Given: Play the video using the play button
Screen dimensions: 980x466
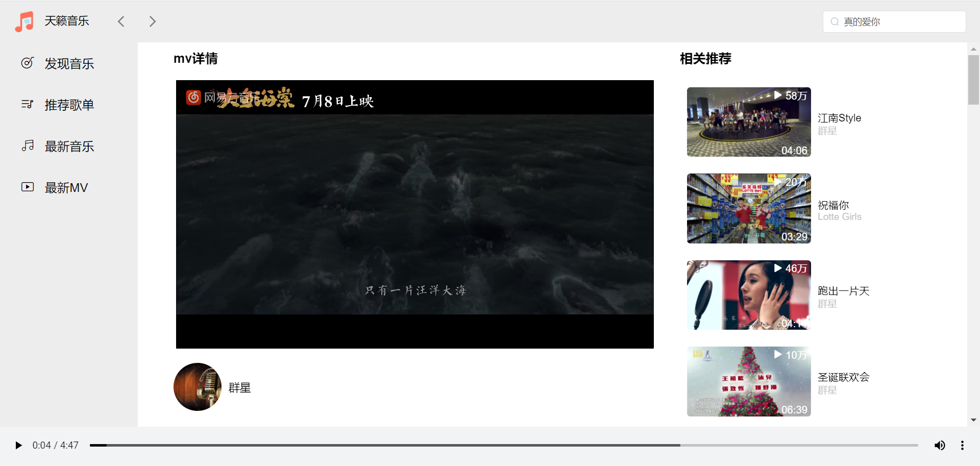Looking at the screenshot, I should tap(18, 446).
